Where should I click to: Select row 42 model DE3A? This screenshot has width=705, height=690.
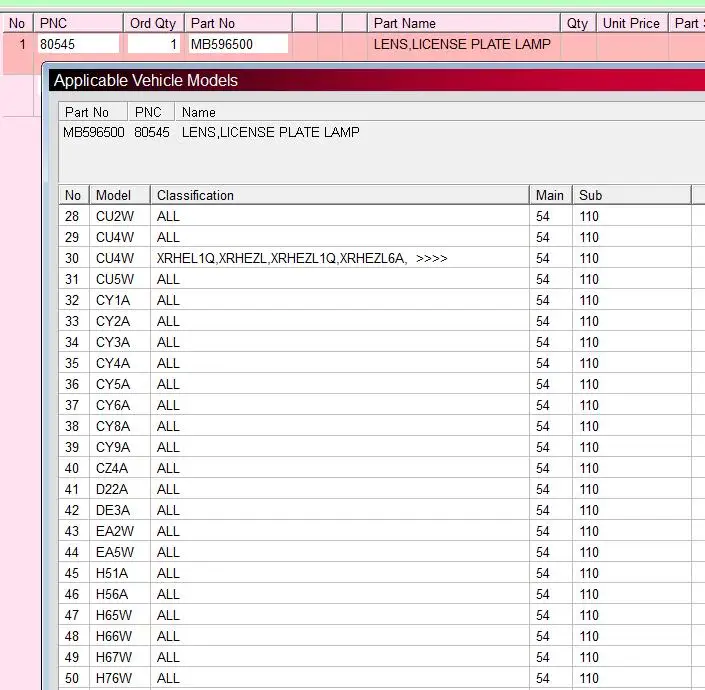[113, 510]
